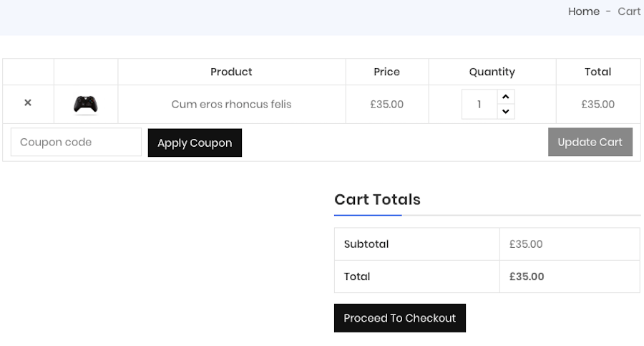644x346 pixels.
Task: Click the Cart Totals heading
Action: click(377, 200)
